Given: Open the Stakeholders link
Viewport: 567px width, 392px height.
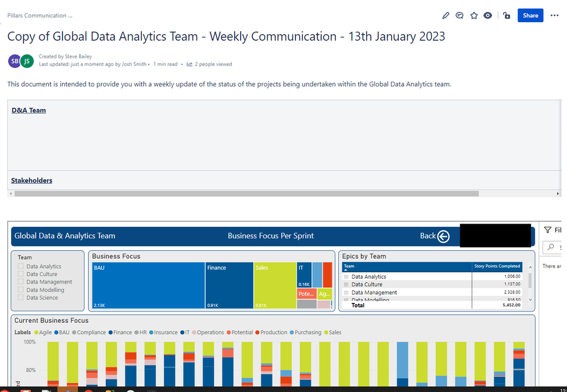Looking at the screenshot, I should [x=31, y=180].
